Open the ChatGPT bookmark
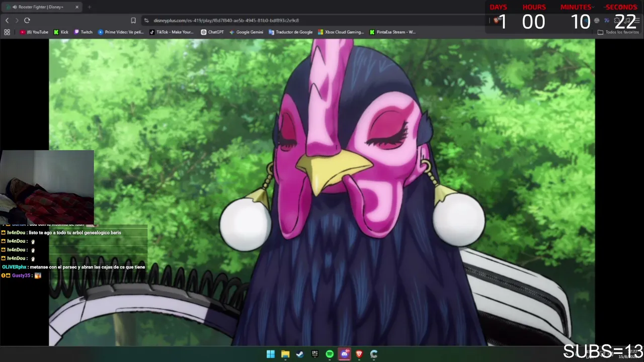644x362 pixels. 212,32
